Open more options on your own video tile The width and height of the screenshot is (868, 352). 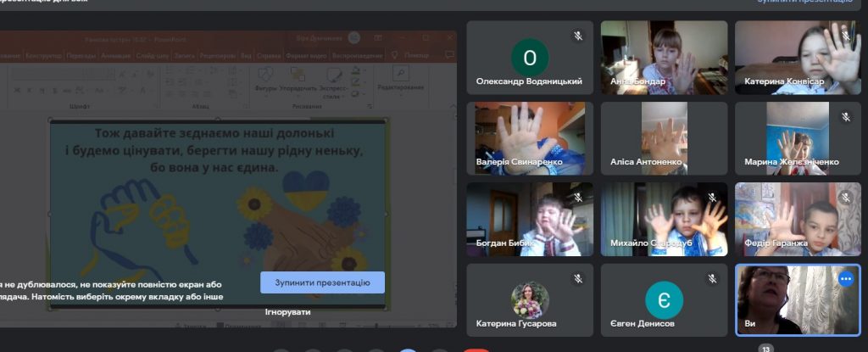click(846, 279)
